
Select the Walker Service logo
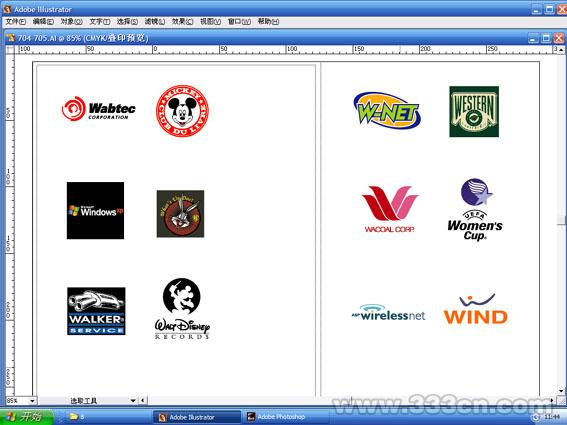tap(96, 311)
